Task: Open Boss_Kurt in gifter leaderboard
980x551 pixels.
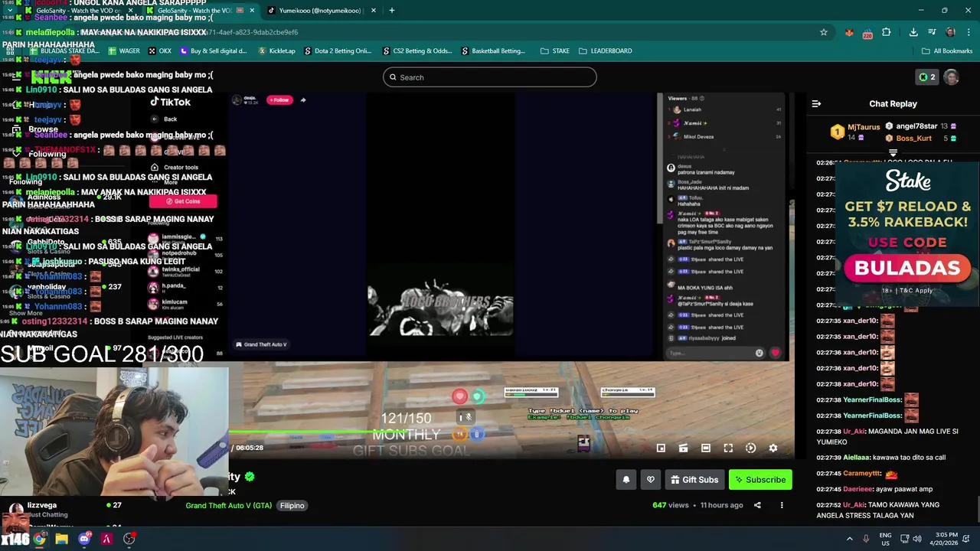Action: (913, 139)
